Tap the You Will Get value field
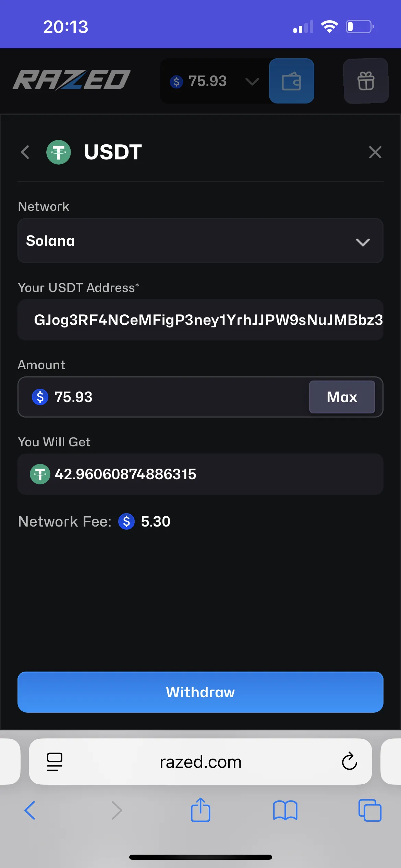401x868 pixels. point(200,474)
